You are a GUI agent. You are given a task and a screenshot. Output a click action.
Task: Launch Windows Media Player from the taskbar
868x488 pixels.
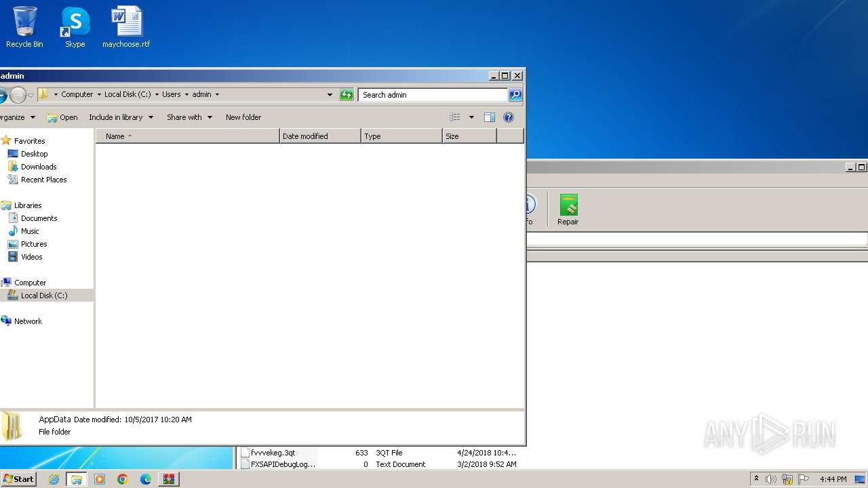(x=100, y=479)
